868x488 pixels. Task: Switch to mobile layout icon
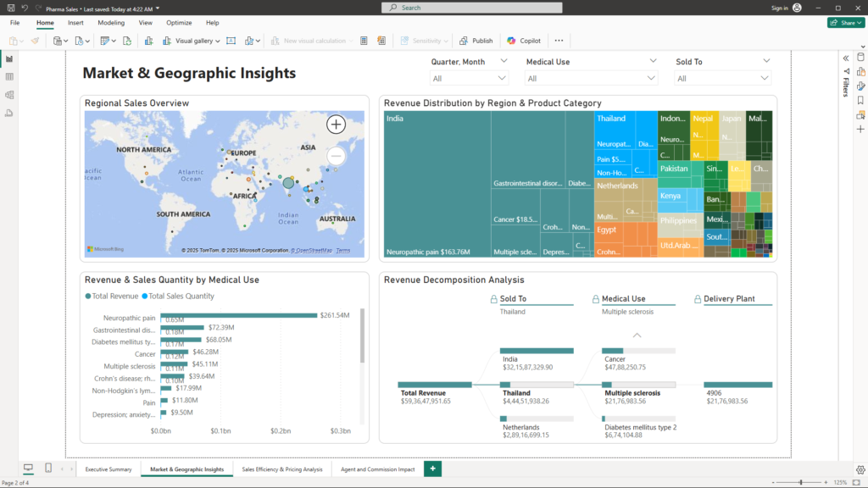[x=47, y=469]
